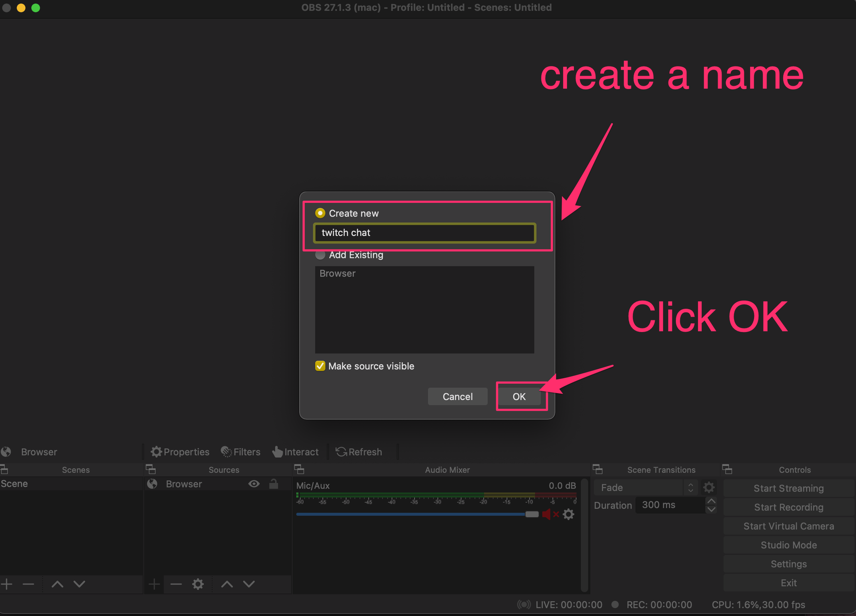Click the Scene Transitions settings gear icon
The image size is (856, 616).
point(712,488)
